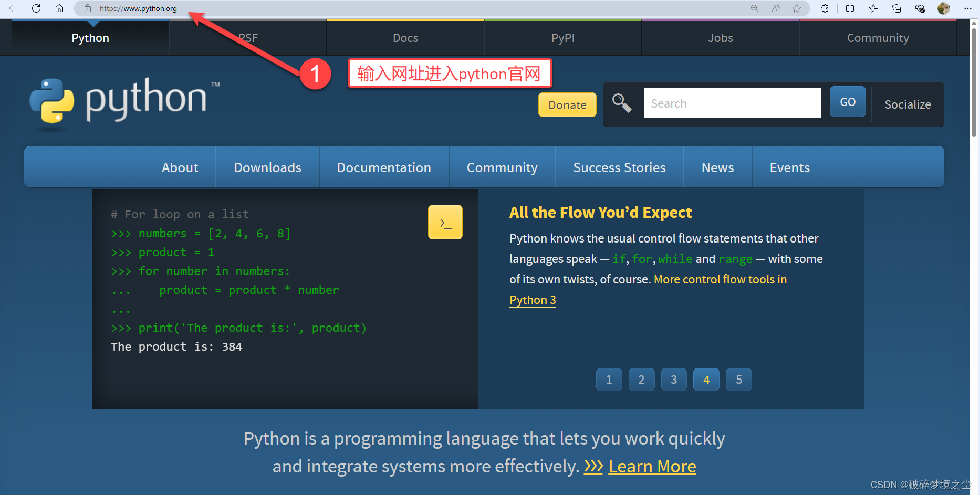Click the search magnifier icon beside Search field

[622, 103]
